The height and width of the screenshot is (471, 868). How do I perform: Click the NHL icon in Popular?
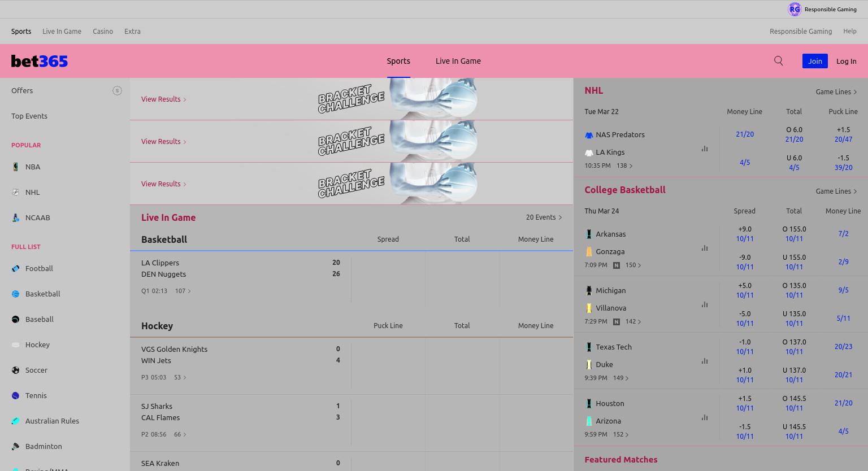click(x=16, y=192)
